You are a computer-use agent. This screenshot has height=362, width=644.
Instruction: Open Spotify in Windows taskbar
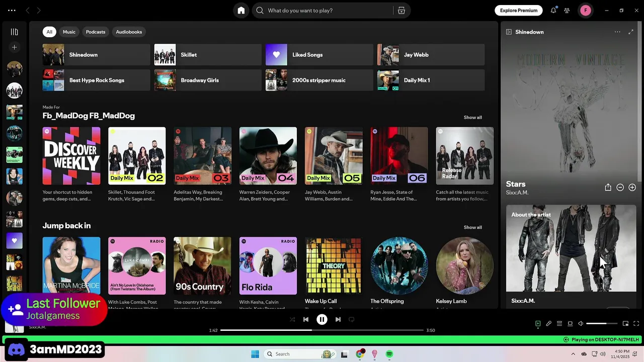[x=389, y=354]
